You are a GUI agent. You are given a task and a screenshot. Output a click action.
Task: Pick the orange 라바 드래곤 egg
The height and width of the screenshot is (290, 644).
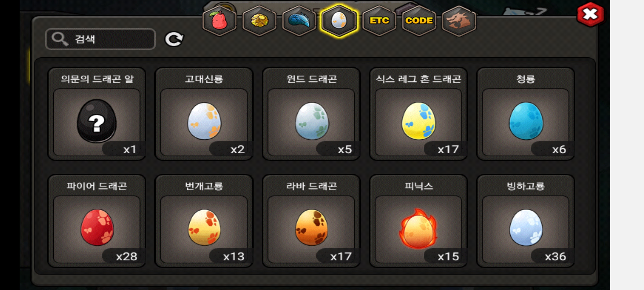311,221
